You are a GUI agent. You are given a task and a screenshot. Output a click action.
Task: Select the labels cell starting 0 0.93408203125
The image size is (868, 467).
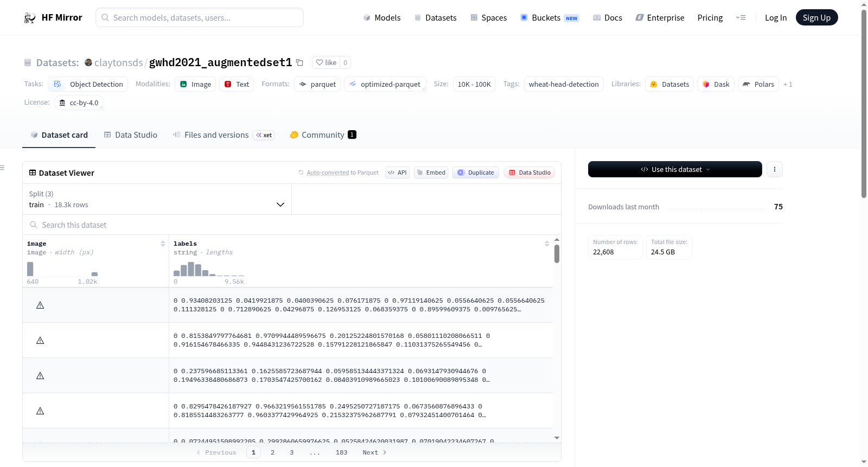pos(361,305)
